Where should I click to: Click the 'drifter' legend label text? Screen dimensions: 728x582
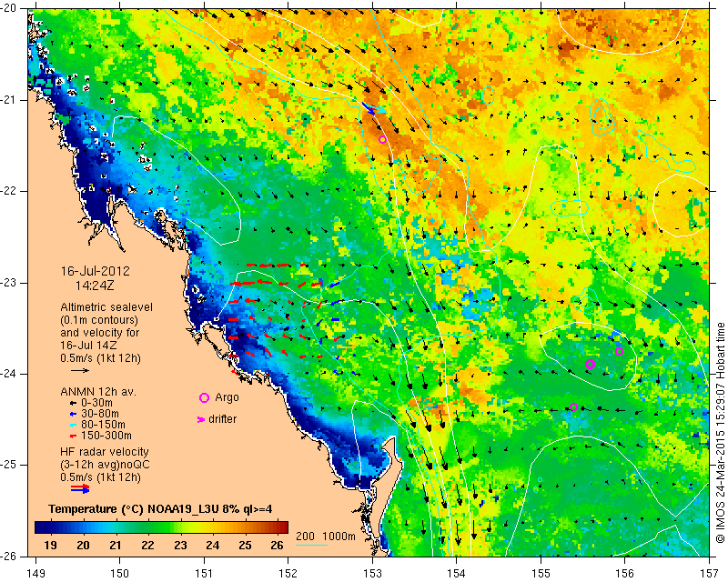pyautogui.click(x=222, y=419)
